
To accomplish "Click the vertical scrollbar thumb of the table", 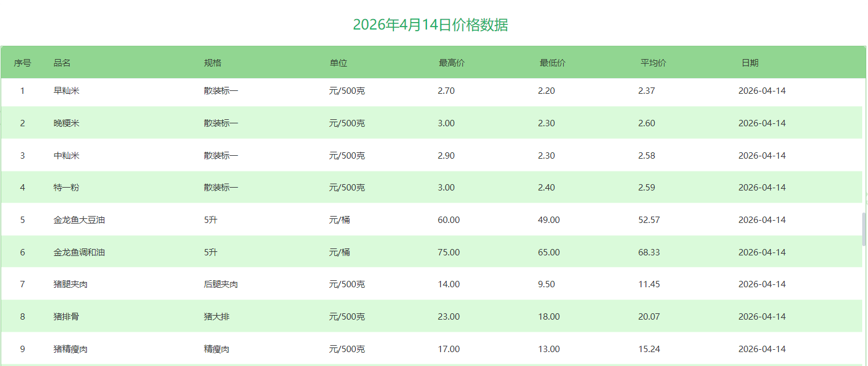I will (x=864, y=229).
